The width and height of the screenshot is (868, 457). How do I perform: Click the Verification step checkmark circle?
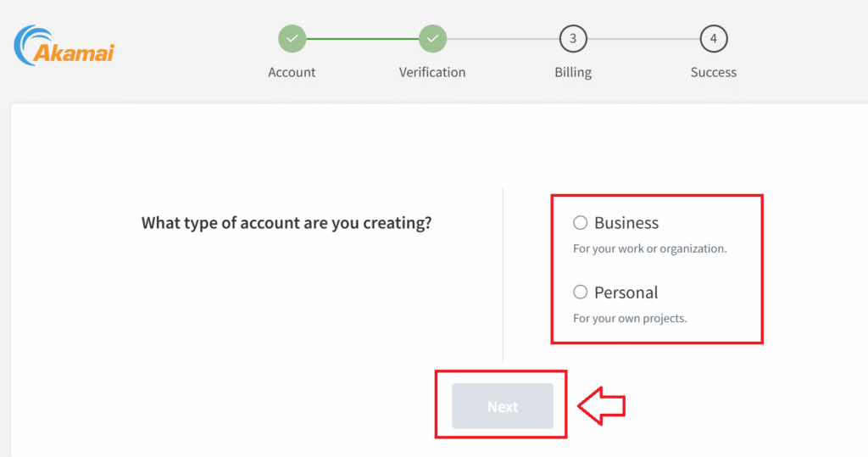433,39
